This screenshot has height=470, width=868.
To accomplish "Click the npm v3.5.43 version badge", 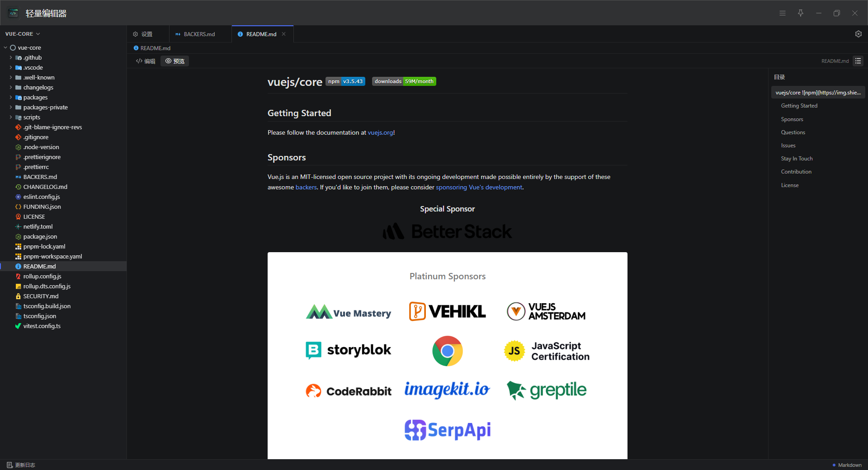I will point(345,81).
